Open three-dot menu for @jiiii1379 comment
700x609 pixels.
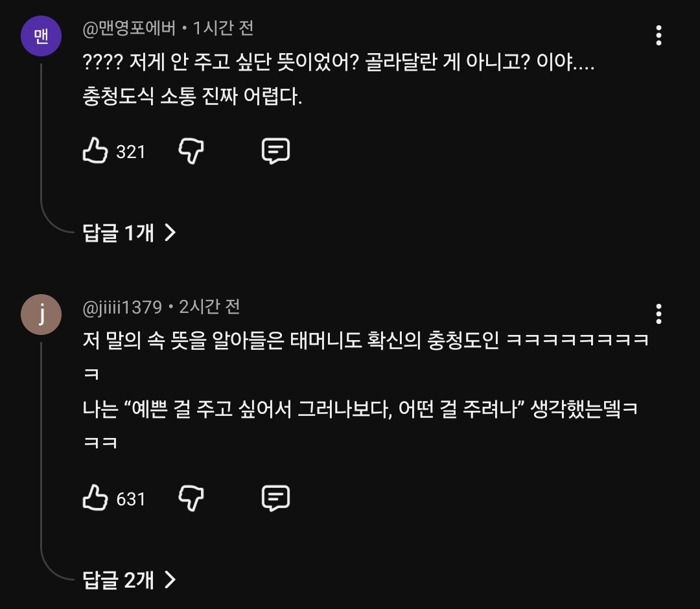coord(659,314)
